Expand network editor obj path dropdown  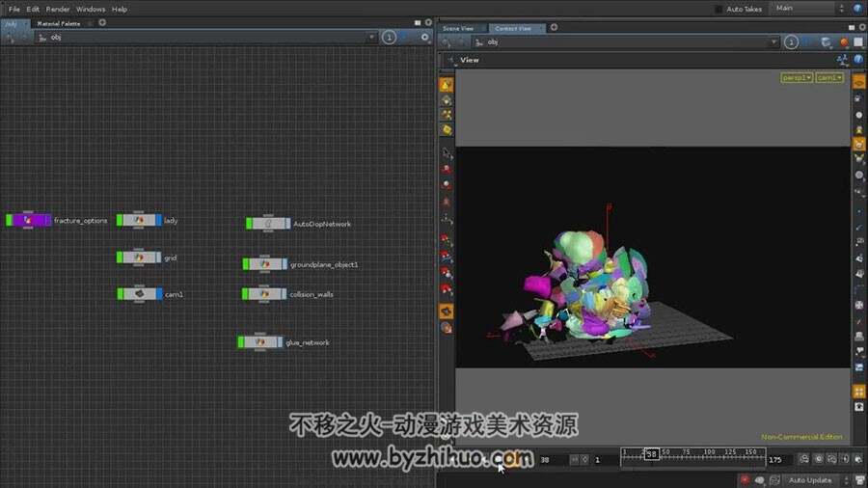tap(371, 37)
